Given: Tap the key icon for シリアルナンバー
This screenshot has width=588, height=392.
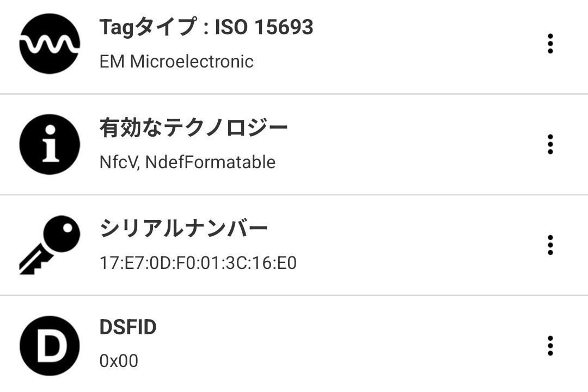Looking at the screenshot, I should pyautogui.click(x=50, y=245).
